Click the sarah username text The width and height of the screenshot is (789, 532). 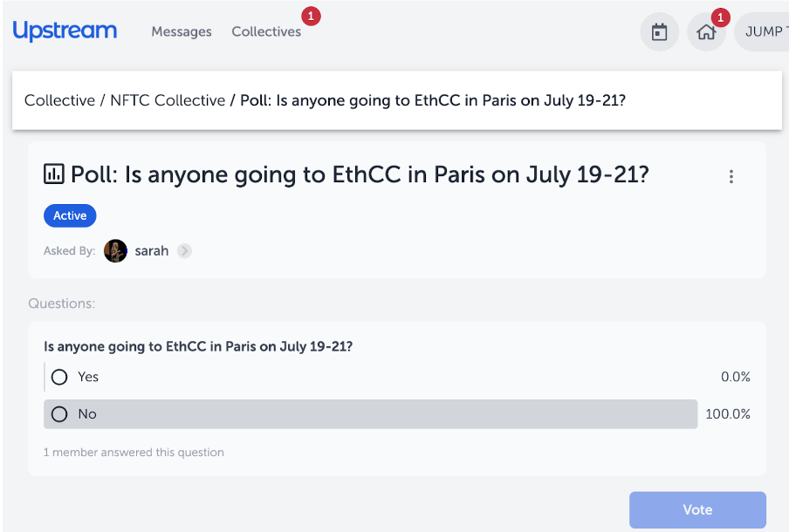152,251
